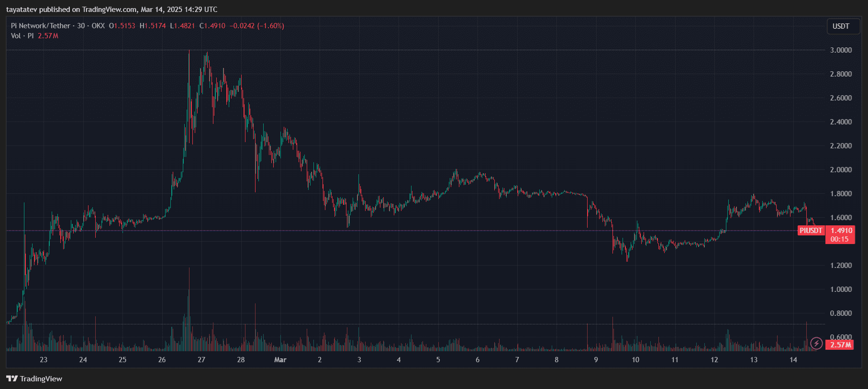Click the 27 date label on time axis
The width and height of the screenshot is (868, 389).
201,360
